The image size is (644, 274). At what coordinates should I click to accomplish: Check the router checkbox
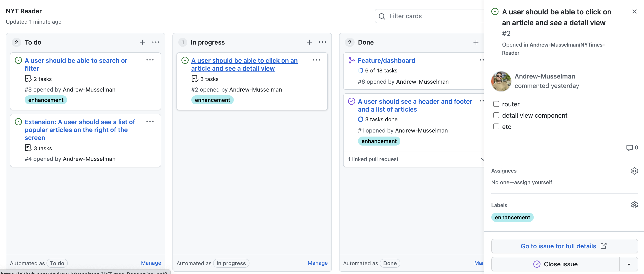point(496,104)
